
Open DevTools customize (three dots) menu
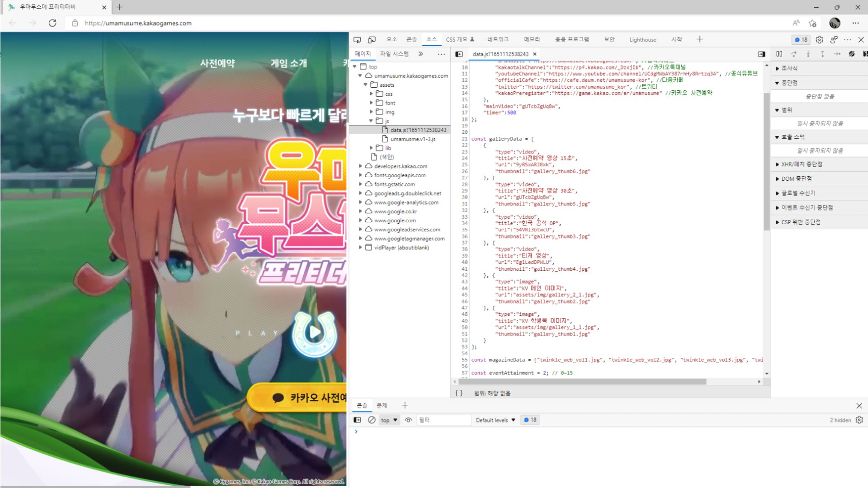point(848,40)
